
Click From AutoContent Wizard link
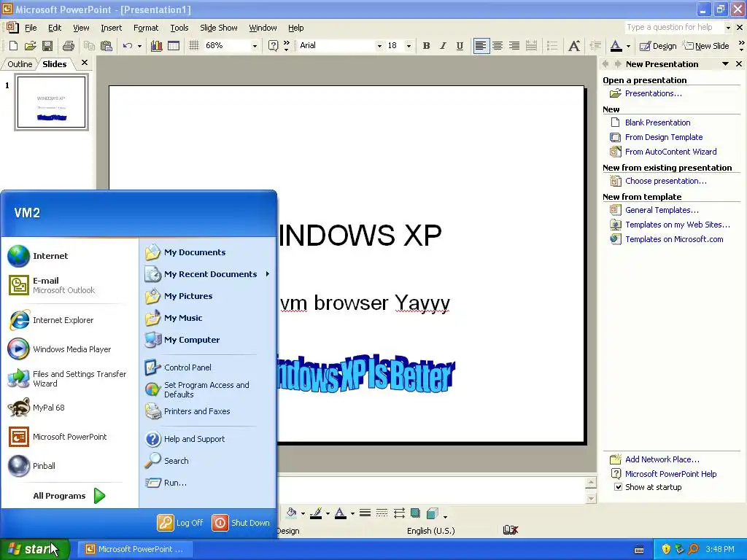(x=671, y=152)
